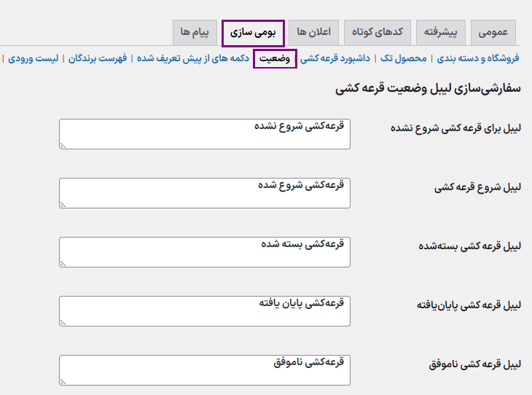Open the داشبورد قرعه کشی section link
The image size is (532, 395).
[x=335, y=58]
